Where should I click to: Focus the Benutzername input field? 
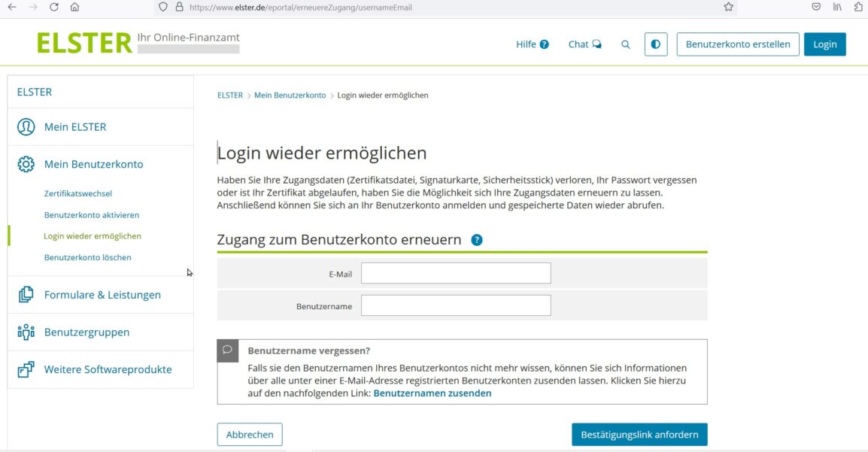(x=456, y=305)
